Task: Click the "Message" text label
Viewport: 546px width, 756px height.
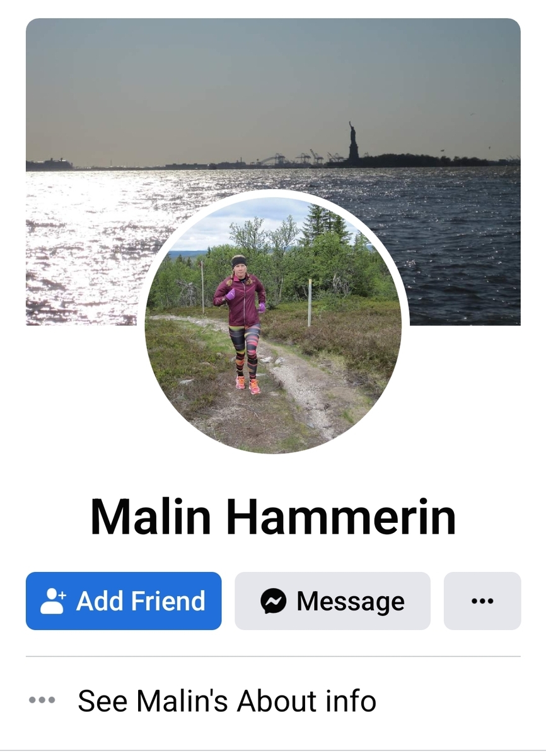Action: pyautogui.click(x=351, y=601)
